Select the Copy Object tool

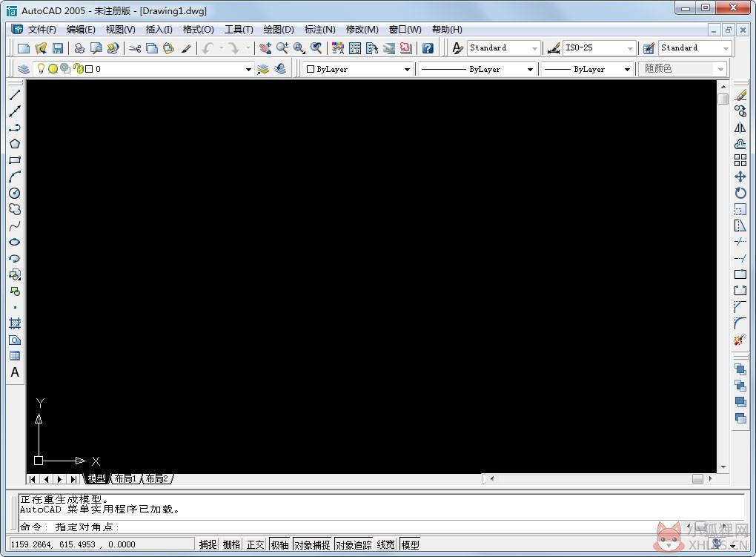pyautogui.click(x=740, y=111)
